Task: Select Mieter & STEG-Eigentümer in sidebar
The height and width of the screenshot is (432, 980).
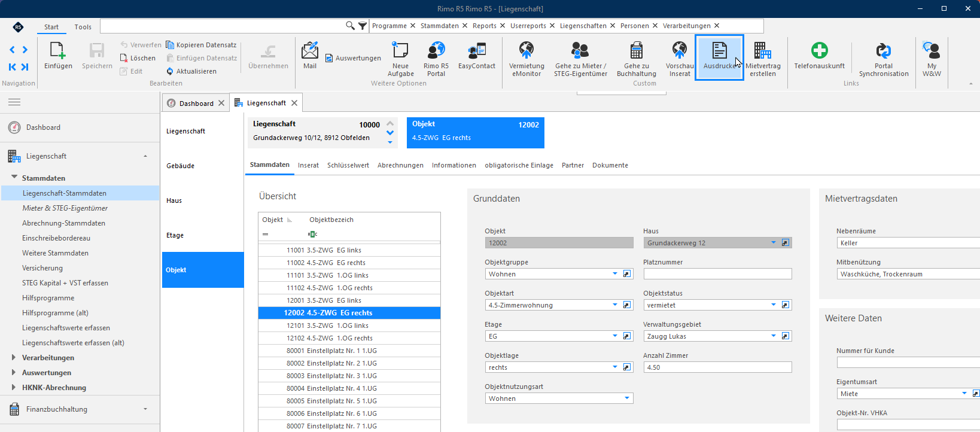Action: click(x=65, y=208)
